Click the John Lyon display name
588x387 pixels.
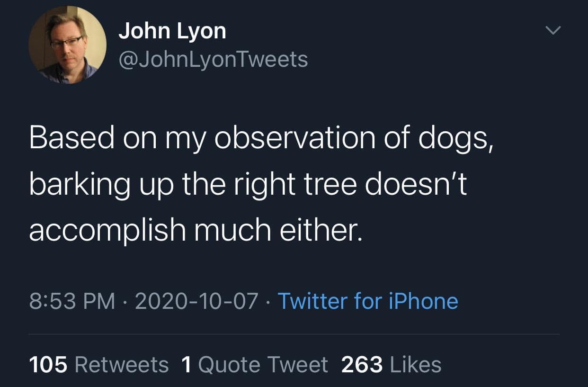coord(172,31)
